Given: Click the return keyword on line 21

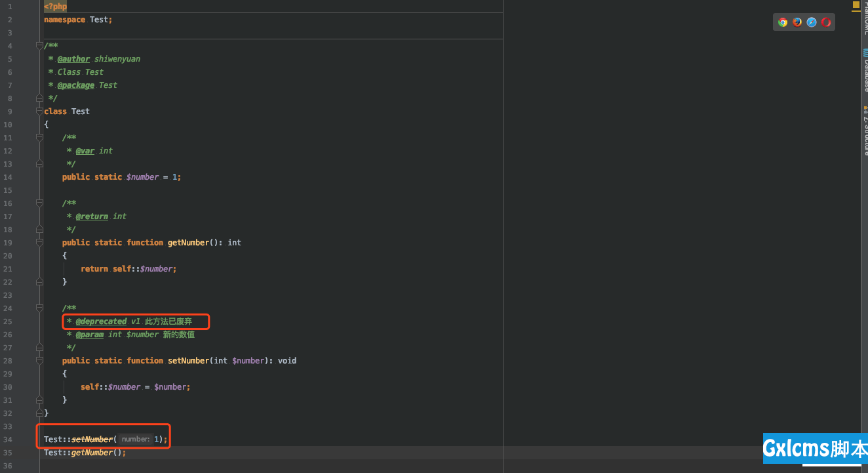Looking at the screenshot, I should pyautogui.click(x=94, y=269).
